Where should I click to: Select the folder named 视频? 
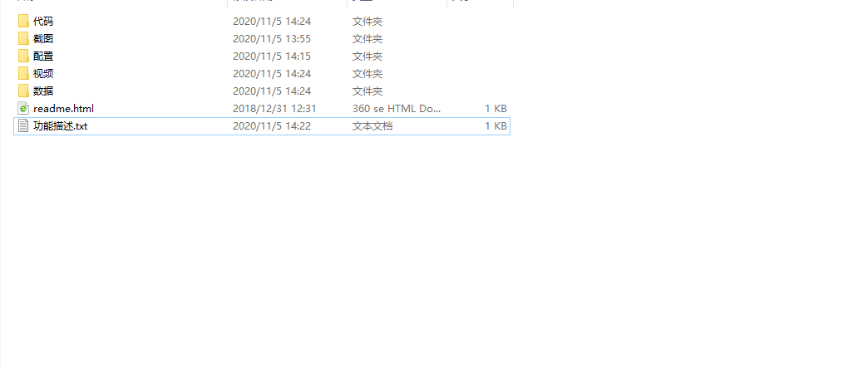pos(43,74)
